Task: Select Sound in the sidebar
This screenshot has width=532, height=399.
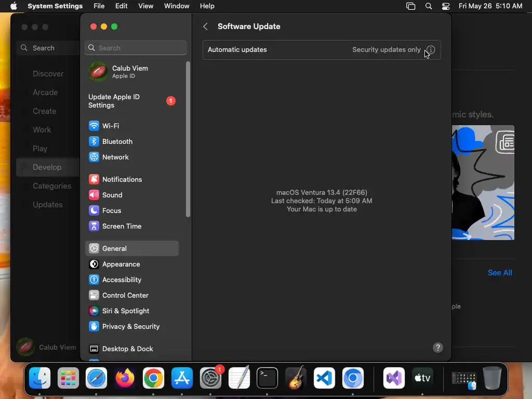Action: pos(132,195)
